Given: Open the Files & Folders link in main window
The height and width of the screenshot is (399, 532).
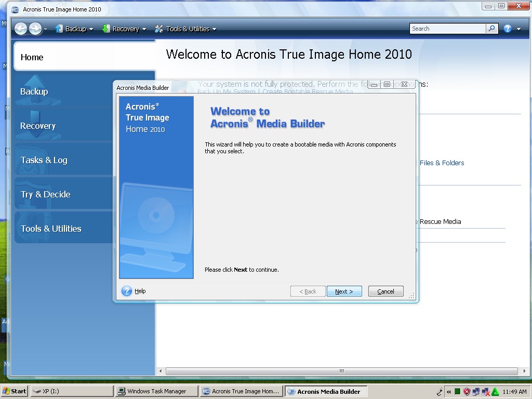Looking at the screenshot, I should 442,163.
